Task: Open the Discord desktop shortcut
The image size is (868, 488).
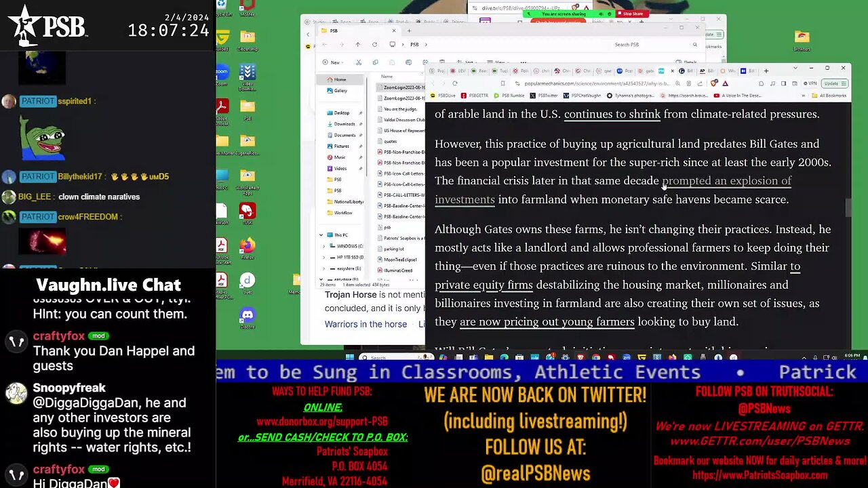Action: point(248,317)
